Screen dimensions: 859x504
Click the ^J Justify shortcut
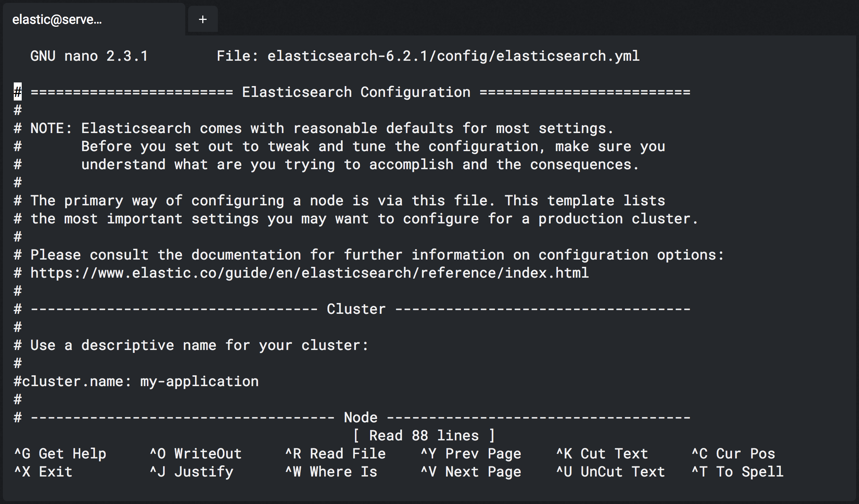click(191, 472)
